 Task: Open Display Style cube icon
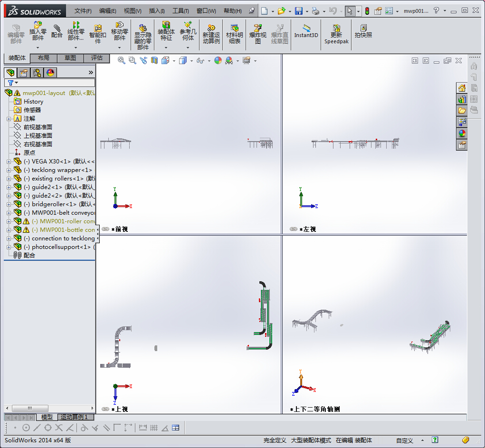183,60
